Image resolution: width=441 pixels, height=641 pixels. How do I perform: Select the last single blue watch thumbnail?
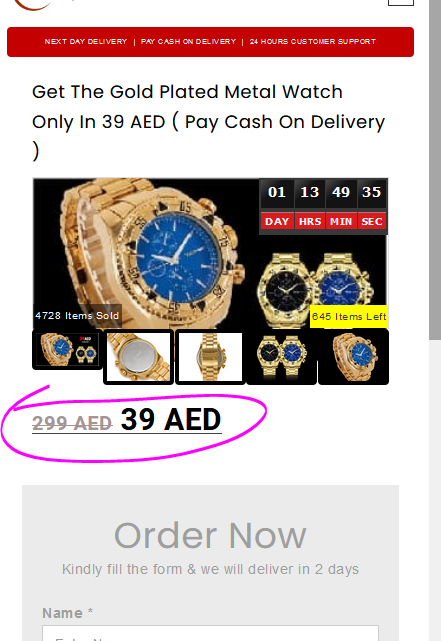(353, 357)
